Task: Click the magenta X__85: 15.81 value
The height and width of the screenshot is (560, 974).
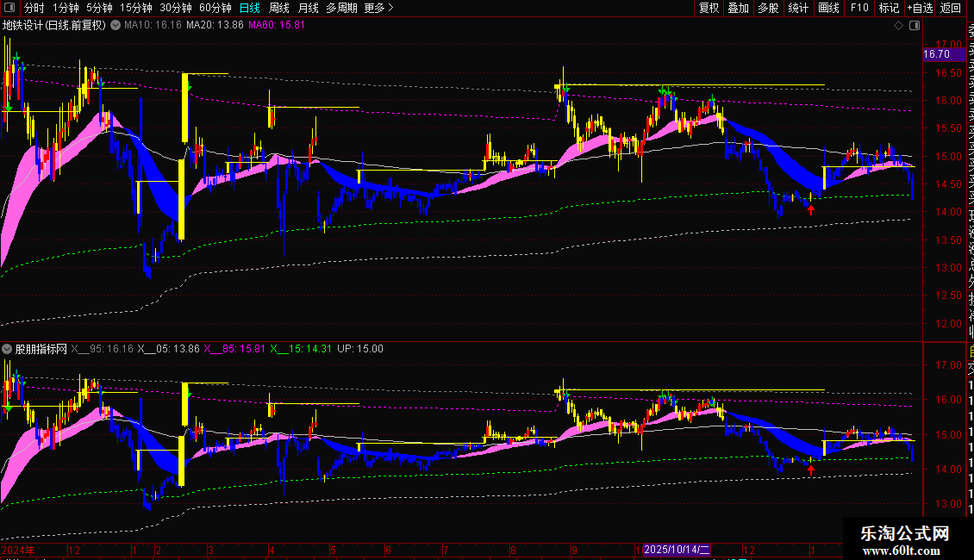Action: pyautogui.click(x=234, y=350)
